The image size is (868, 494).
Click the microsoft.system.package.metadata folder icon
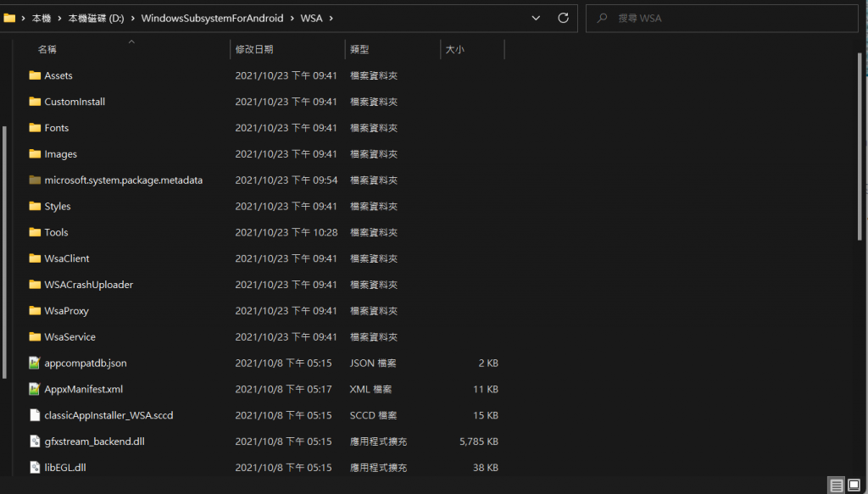click(x=35, y=180)
